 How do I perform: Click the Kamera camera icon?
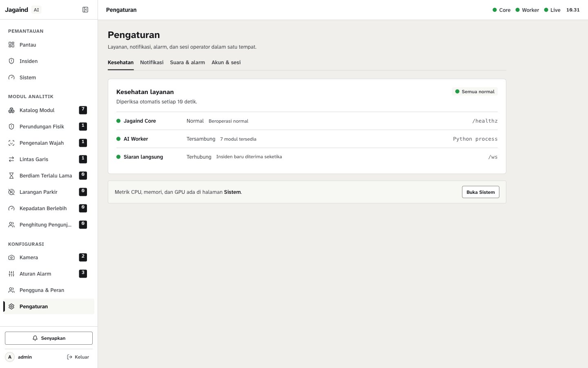pyautogui.click(x=11, y=258)
